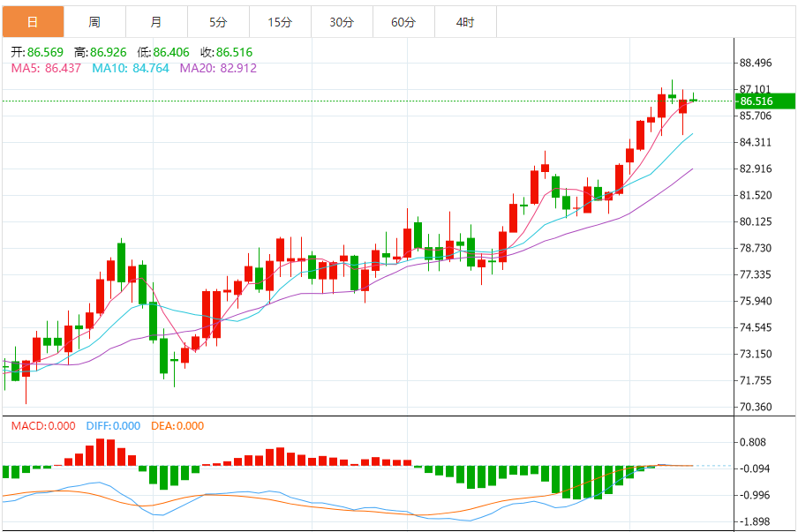
Task: Open the 30分 timeframe tab
Action: coord(342,22)
